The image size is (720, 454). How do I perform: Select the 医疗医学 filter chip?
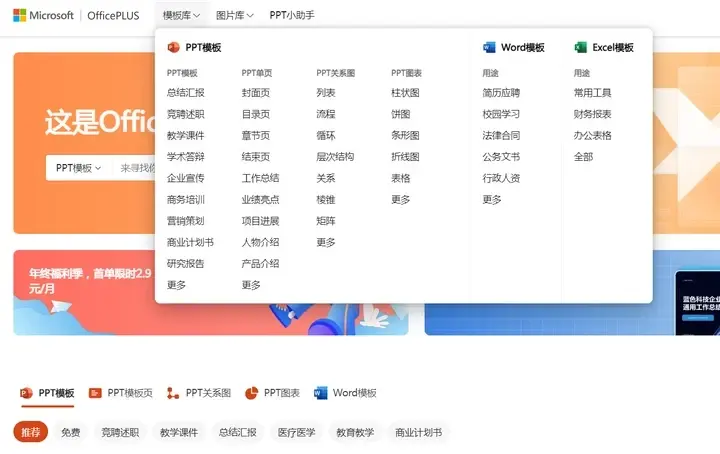(x=296, y=432)
